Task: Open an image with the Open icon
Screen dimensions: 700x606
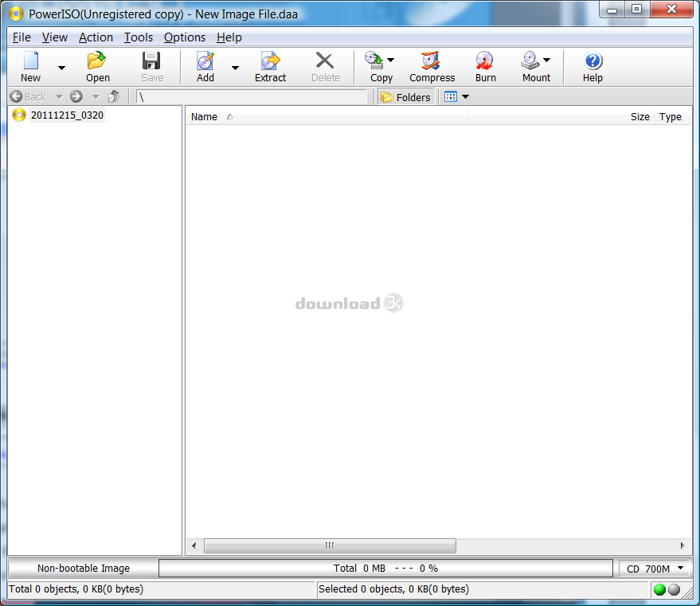Action: coord(97,61)
